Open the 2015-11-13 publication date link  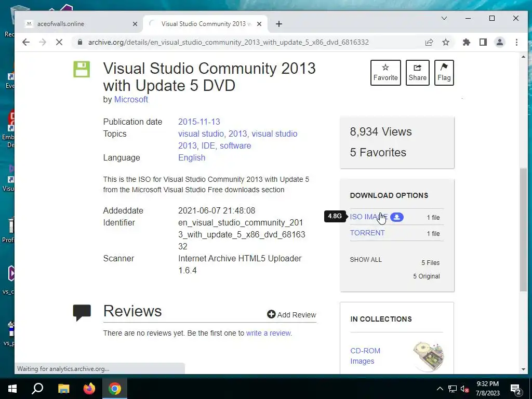pos(199,122)
